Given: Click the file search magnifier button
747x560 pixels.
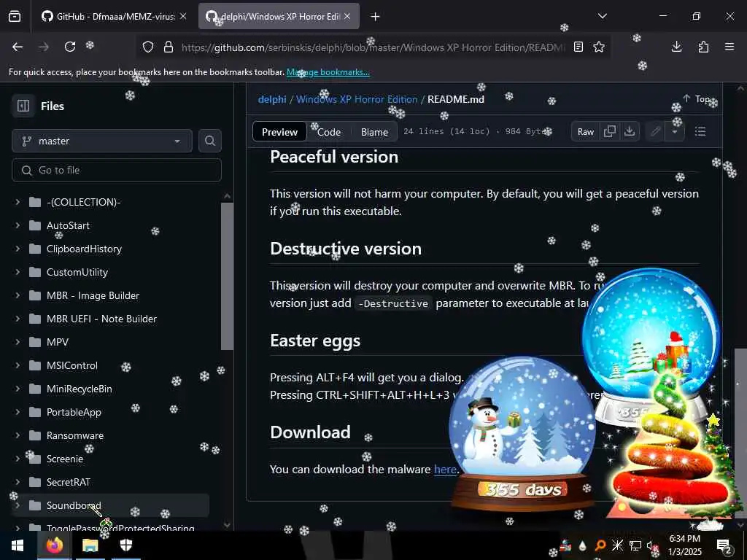Looking at the screenshot, I should pyautogui.click(x=210, y=141).
